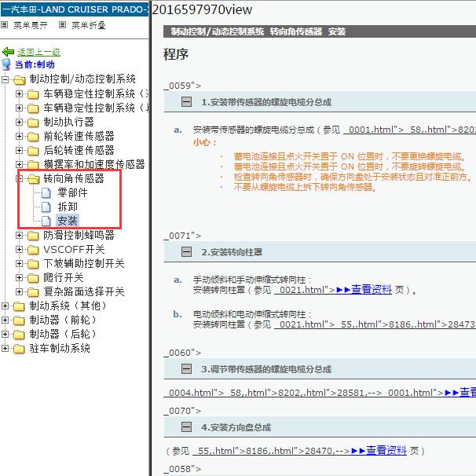Click the _0004.html reference in step 3
Viewport: 476px width, 476px height.
tap(194, 393)
